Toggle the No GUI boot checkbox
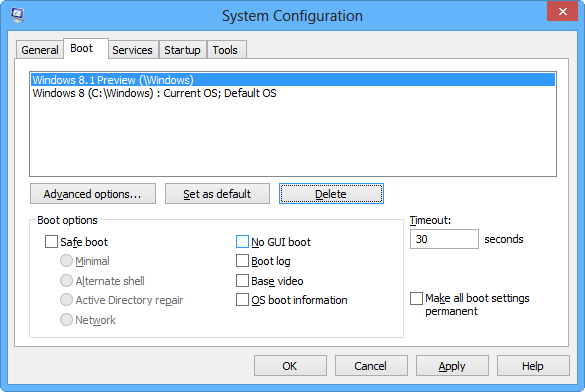The height and width of the screenshot is (392, 585). point(242,241)
